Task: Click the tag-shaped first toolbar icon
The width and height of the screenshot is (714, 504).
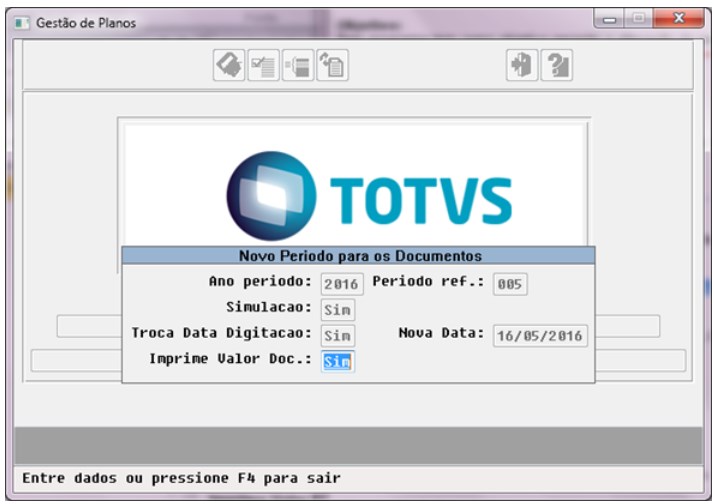Action: [x=229, y=65]
